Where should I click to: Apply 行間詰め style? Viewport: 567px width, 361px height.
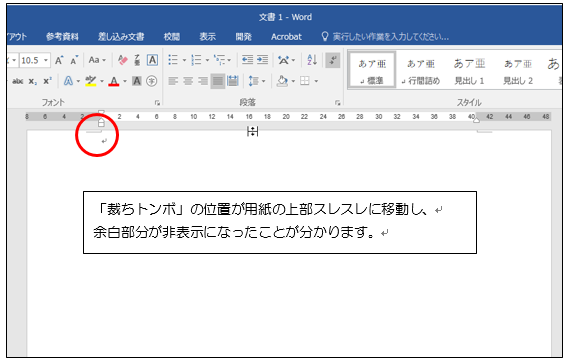pos(421,71)
